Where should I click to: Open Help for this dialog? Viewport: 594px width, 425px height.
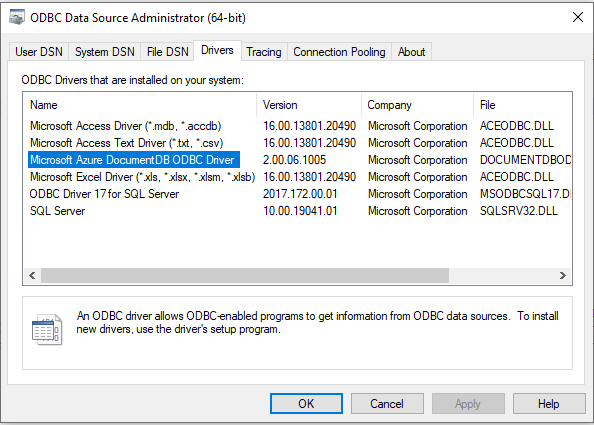tap(549, 404)
